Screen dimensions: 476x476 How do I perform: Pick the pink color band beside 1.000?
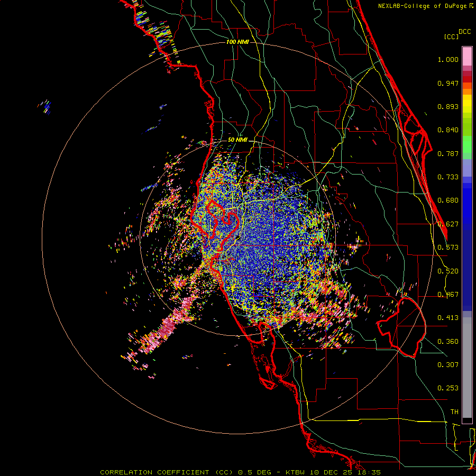(x=467, y=57)
